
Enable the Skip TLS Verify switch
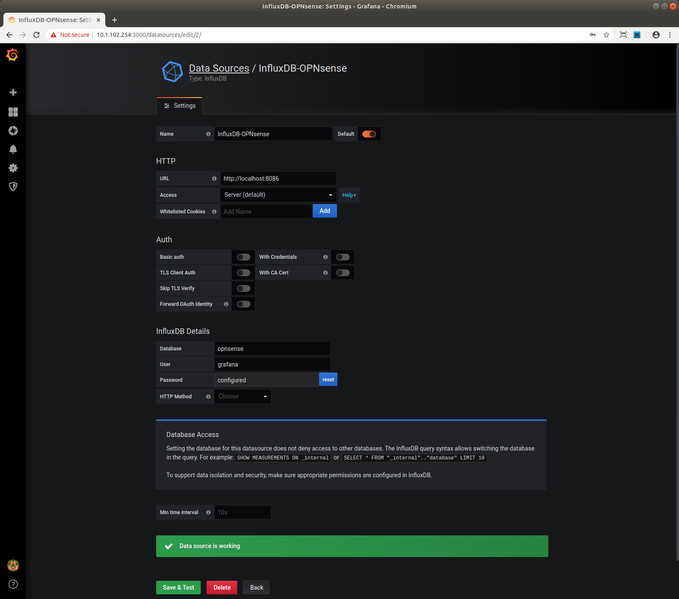click(x=243, y=288)
